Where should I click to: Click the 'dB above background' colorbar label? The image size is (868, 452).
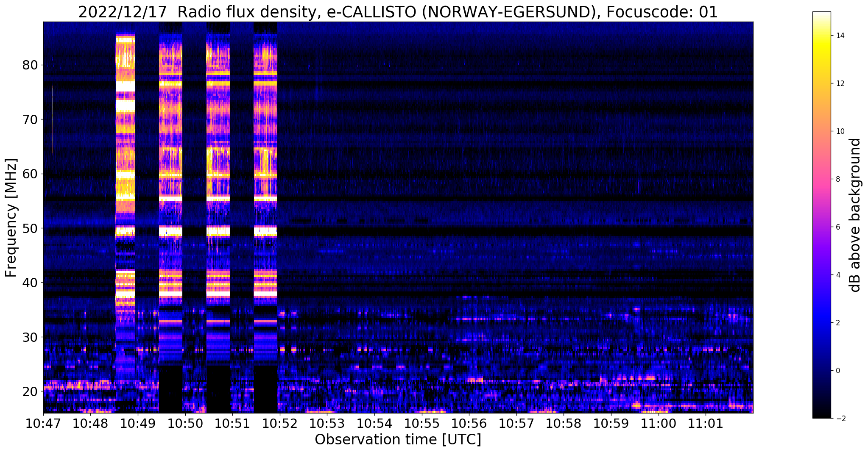point(855,215)
